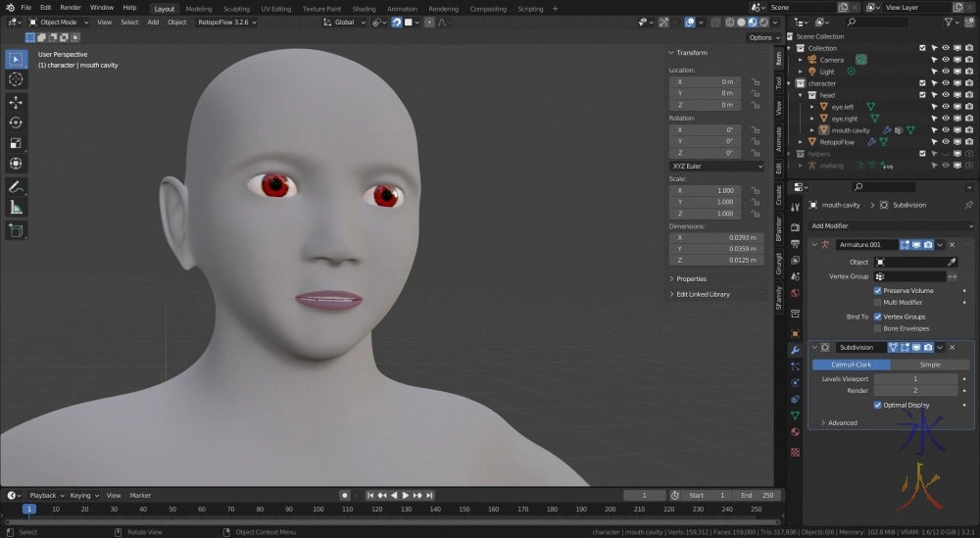980x538 pixels.
Task: Hide the Camera object with its eye icon
Action: pyautogui.click(x=945, y=60)
